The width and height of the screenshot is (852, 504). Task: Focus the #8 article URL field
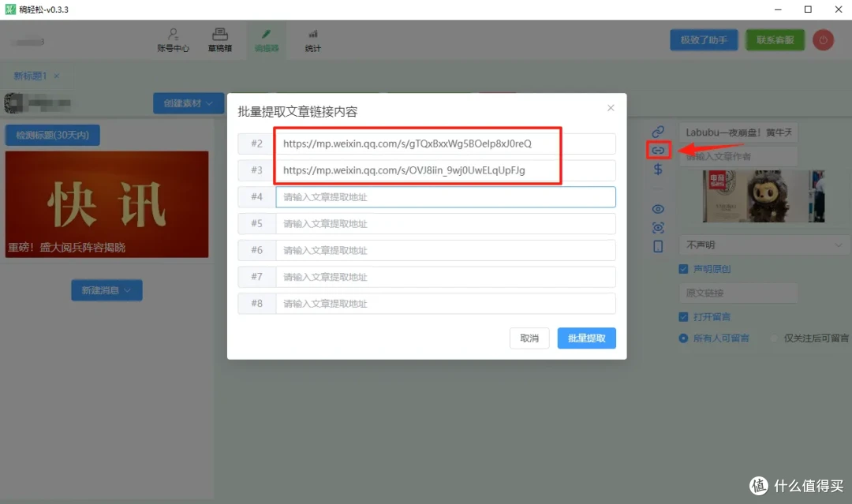[446, 304]
